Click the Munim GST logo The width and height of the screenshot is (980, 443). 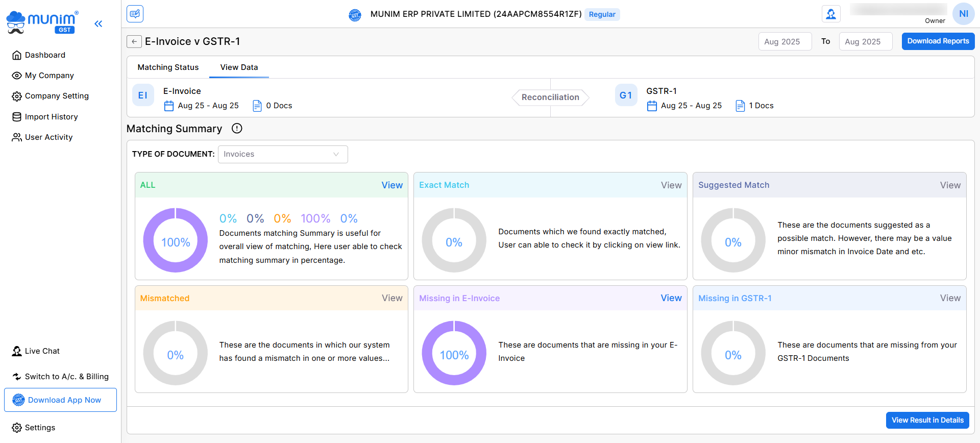point(42,23)
